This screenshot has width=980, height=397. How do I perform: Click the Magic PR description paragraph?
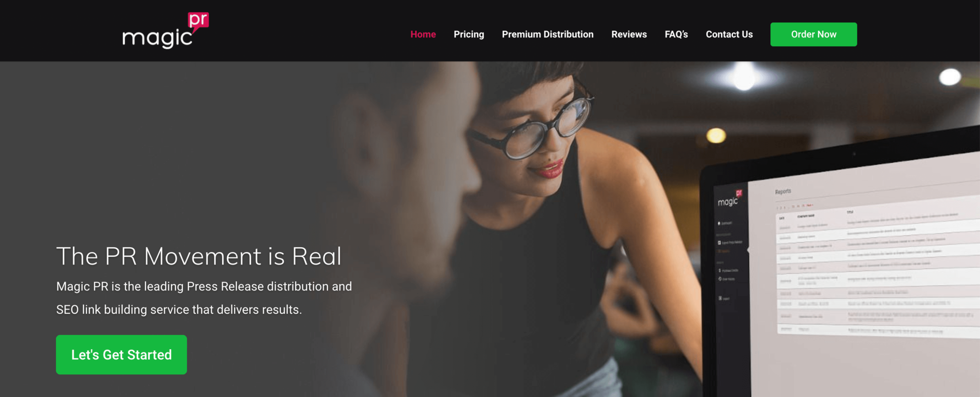point(204,298)
